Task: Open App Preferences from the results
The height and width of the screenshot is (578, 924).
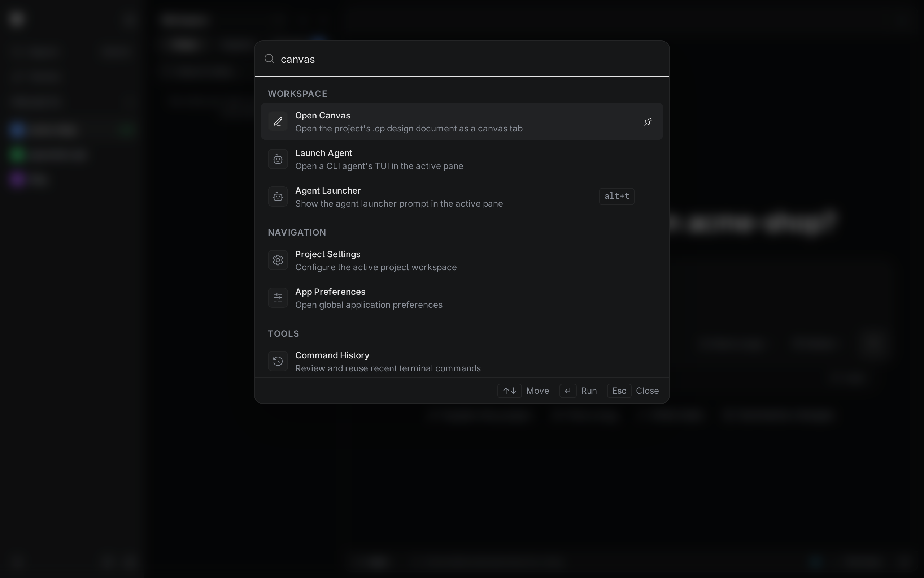Action: tap(462, 298)
